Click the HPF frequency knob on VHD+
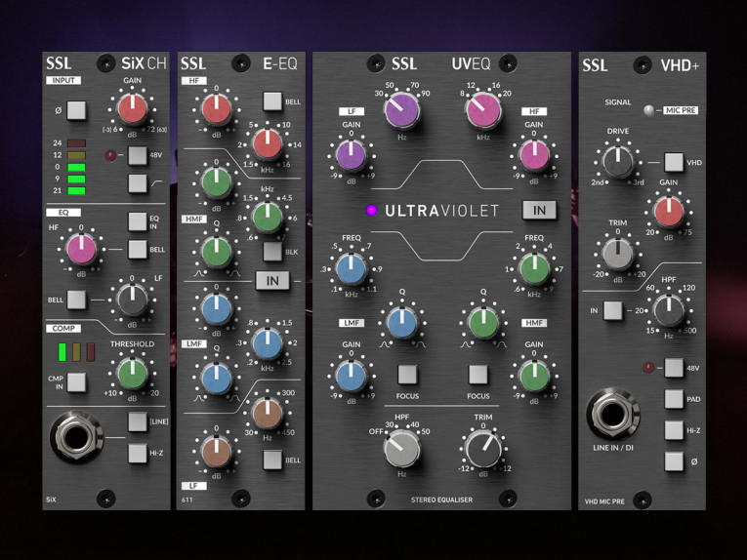Image resolution: width=747 pixels, height=560 pixels. point(669,309)
